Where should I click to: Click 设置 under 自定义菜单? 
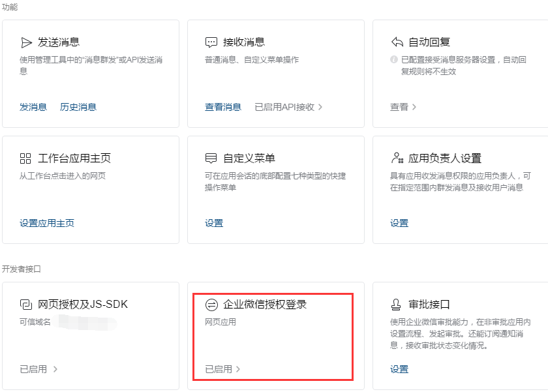tap(214, 223)
